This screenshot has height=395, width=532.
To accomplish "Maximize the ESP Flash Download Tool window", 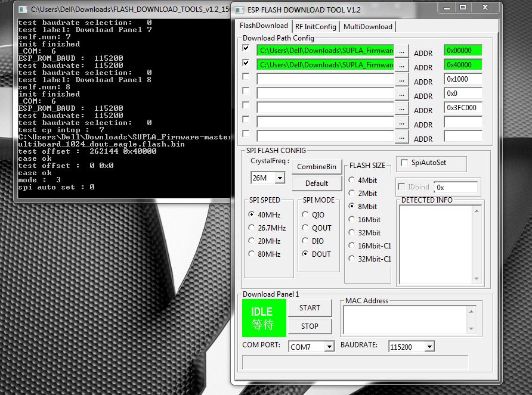I will click(462, 8).
